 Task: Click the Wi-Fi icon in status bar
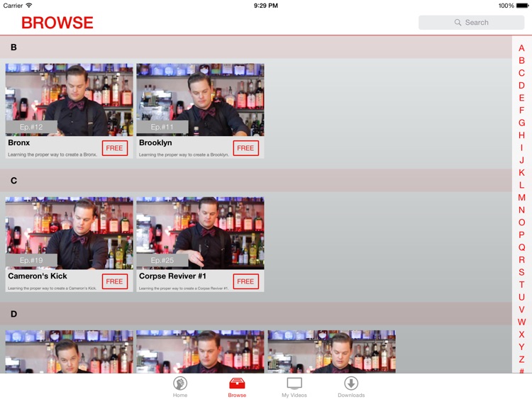pos(29,6)
